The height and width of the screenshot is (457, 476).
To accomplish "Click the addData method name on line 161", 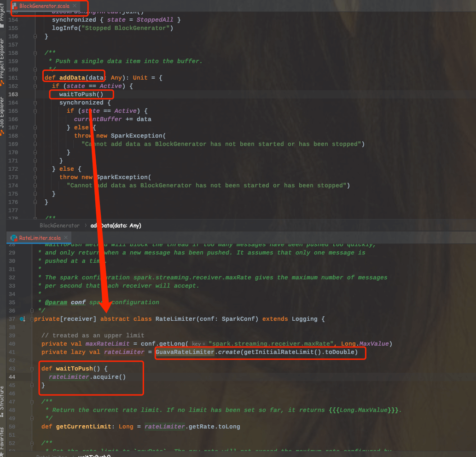I will point(72,78).
